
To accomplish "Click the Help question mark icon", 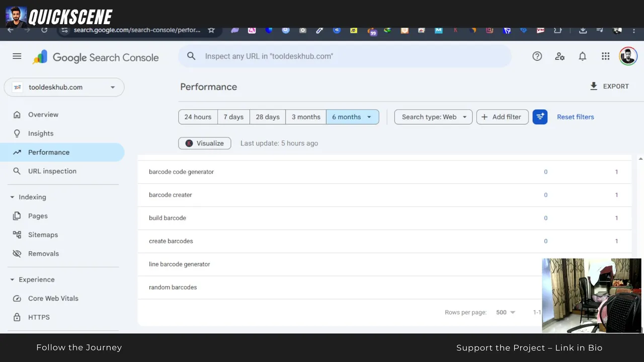I will (537, 56).
